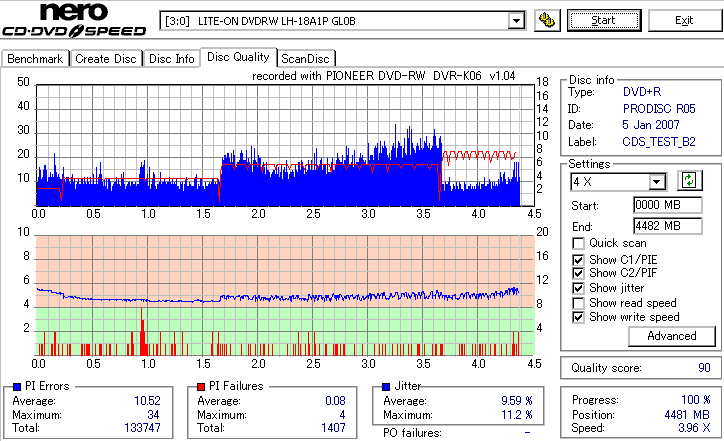This screenshot has width=724, height=441.
Task: Click the Speed value 3.96 X
Action: [694, 428]
